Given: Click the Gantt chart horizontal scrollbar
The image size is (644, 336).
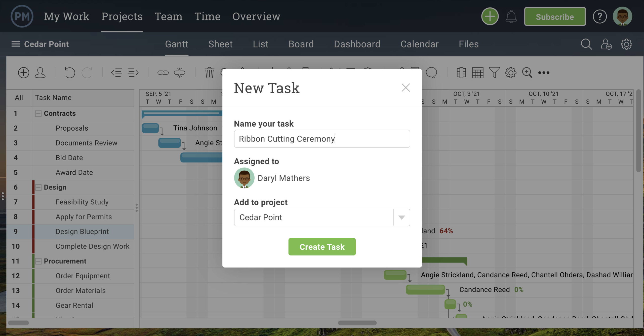Looking at the screenshot, I should [x=357, y=323].
